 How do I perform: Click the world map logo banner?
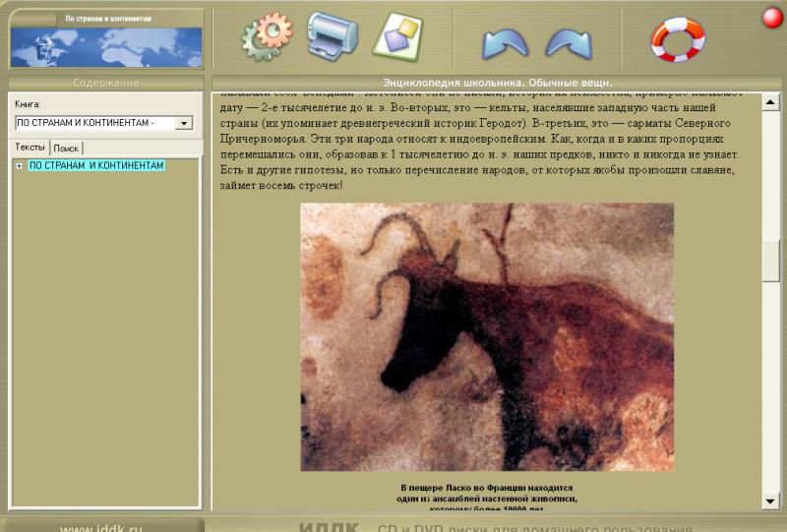point(105,40)
